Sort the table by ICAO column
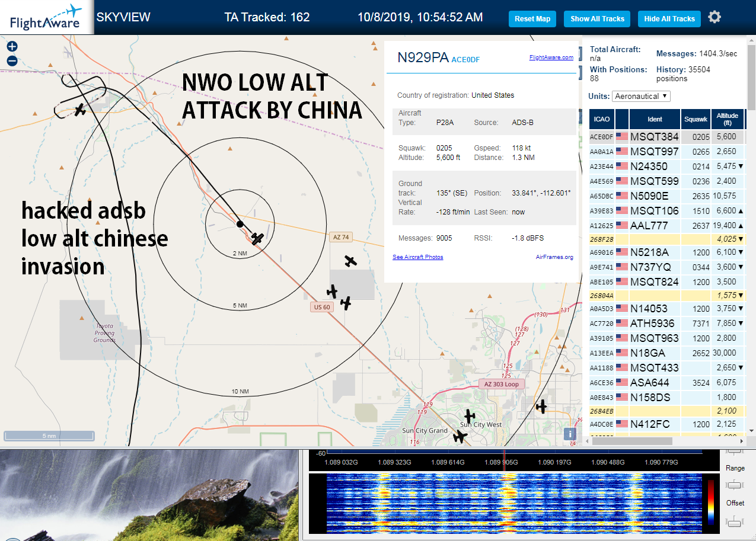 pyautogui.click(x=601, y=119)
